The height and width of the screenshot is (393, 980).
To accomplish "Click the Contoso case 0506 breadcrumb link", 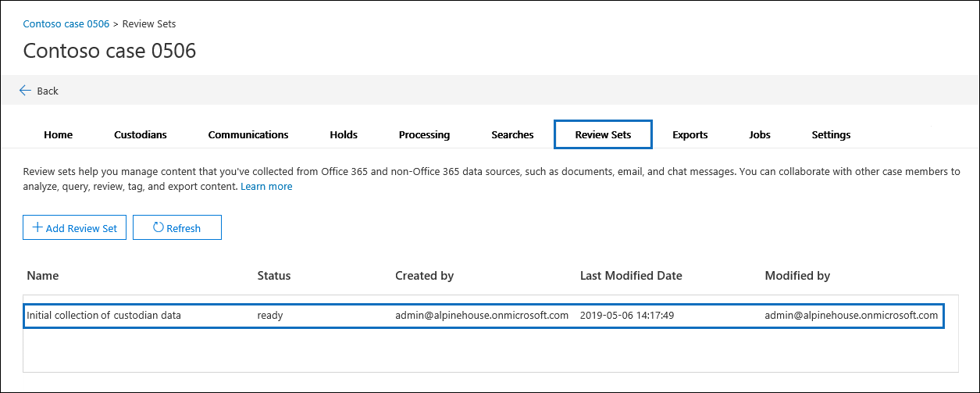I will (x=66, y=24).
